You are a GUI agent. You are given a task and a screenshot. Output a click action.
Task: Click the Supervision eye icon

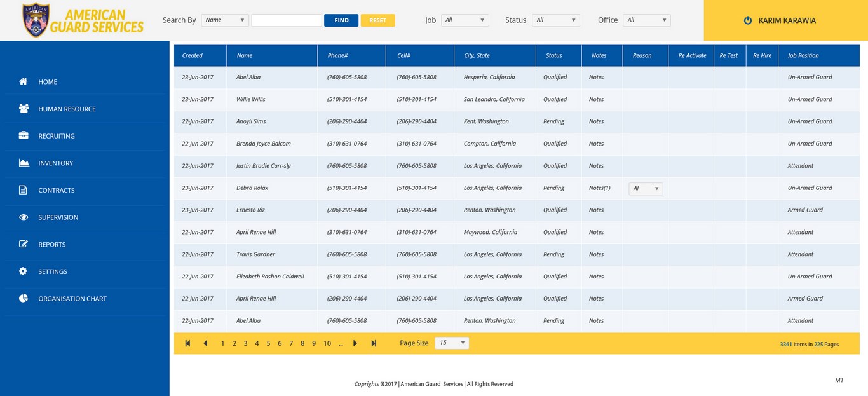pyautogui.click(x=24, y=217)
